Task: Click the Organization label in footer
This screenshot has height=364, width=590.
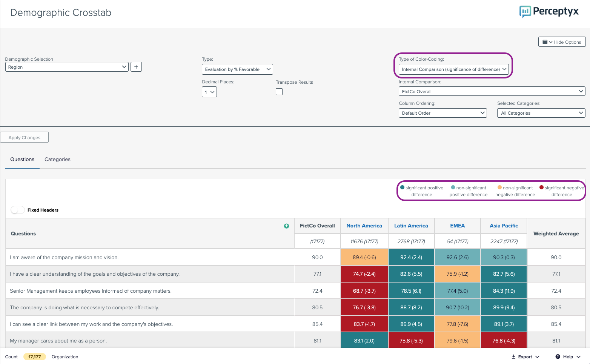Action: point(65,356)
